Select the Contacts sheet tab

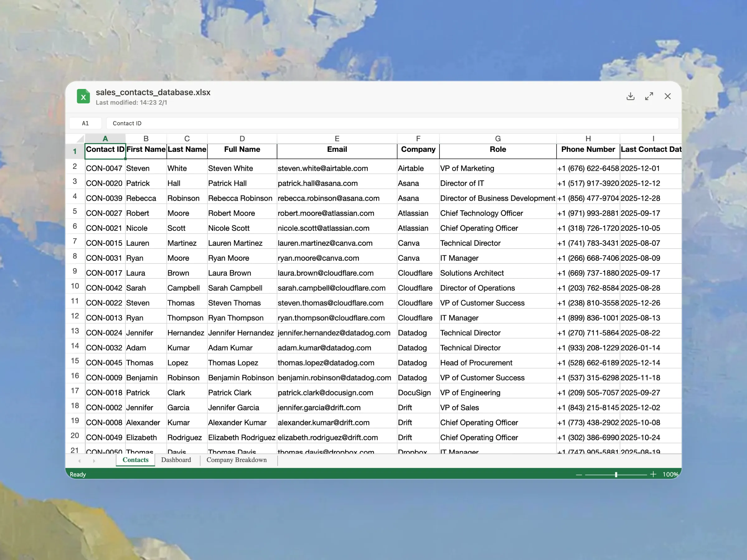point(135,460)
